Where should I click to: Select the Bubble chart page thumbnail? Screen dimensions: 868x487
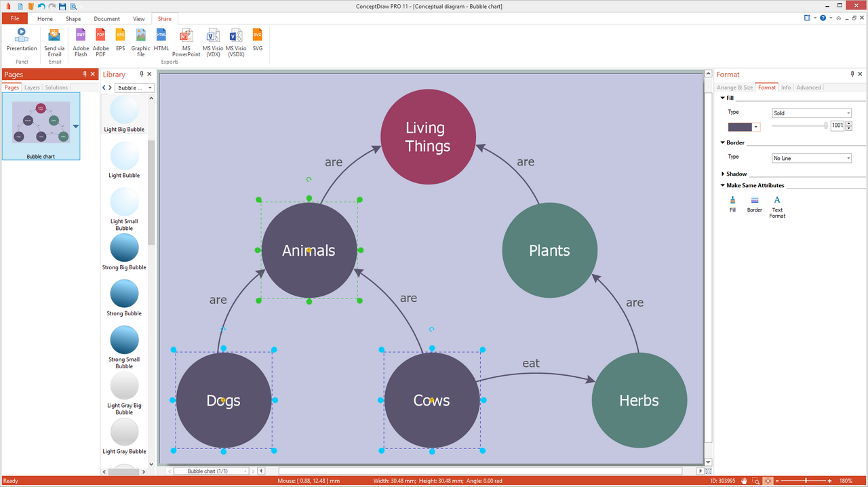41,125
